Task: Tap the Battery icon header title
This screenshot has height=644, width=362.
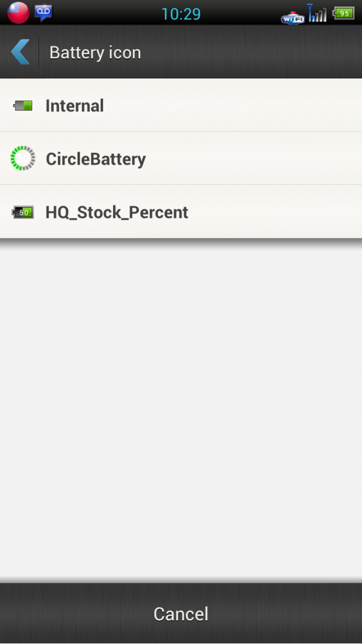Action: point(95,53)
